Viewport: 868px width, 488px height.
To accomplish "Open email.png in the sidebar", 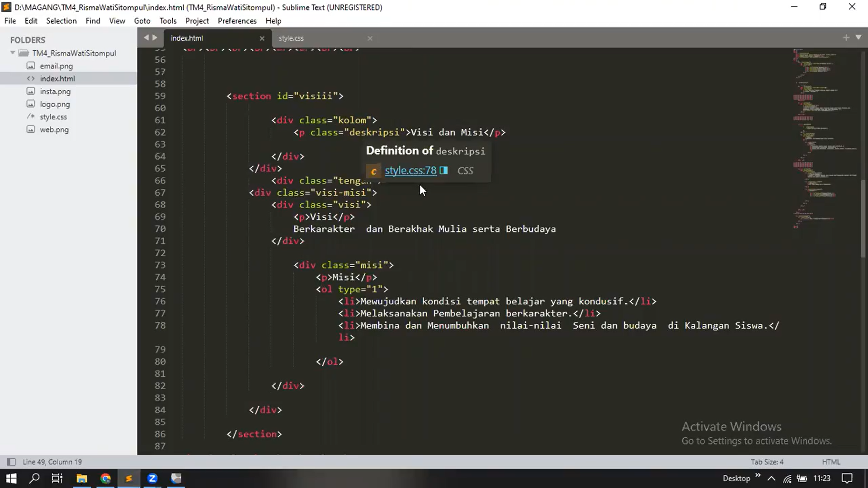I will [x=56, y=66].
